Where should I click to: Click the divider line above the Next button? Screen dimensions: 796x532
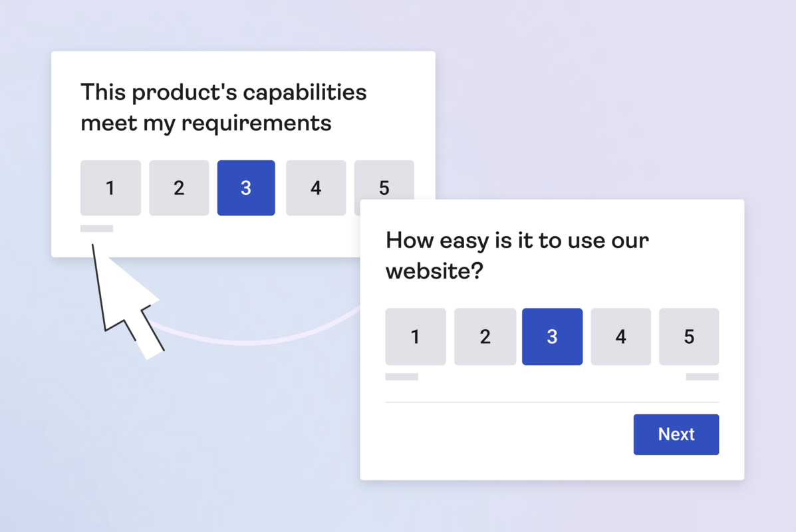point(552,402)
